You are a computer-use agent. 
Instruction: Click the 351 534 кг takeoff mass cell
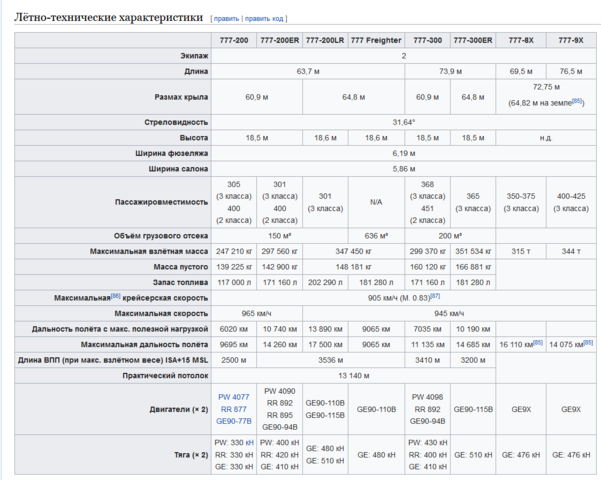click(473, 252)
